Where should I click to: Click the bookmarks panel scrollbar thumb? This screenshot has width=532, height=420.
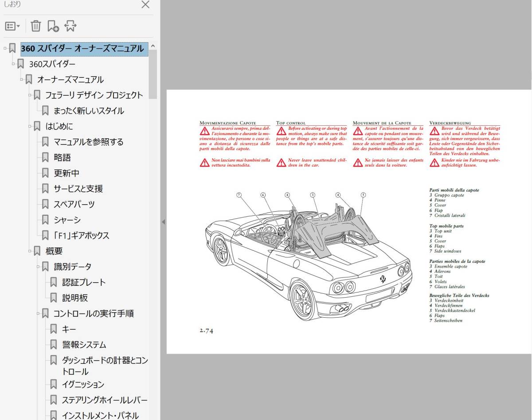[x=153, y=74]
